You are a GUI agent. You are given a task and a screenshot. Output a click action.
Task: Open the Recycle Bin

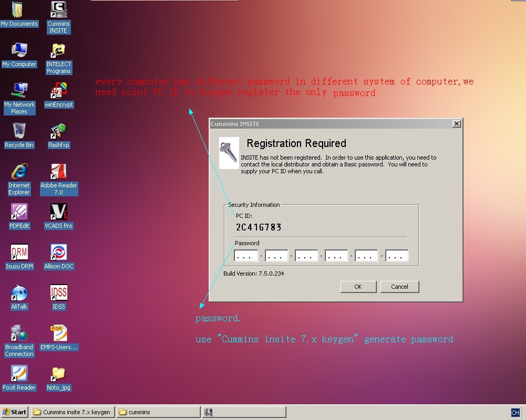19,131
